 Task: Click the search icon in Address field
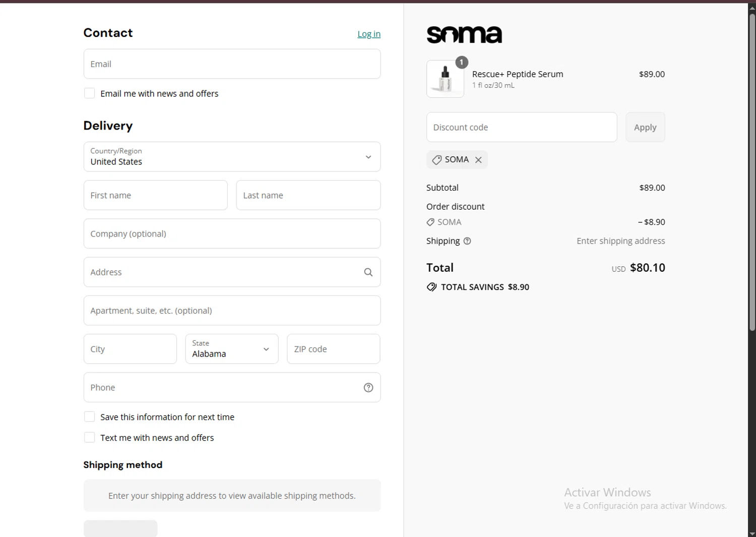[x=368, y=272]
